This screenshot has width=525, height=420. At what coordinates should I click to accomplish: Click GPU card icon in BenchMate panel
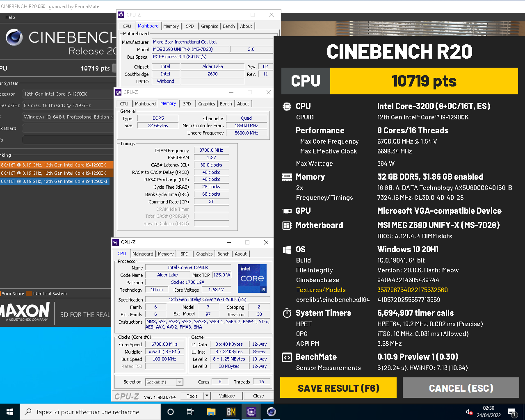[x=287, y=211]
